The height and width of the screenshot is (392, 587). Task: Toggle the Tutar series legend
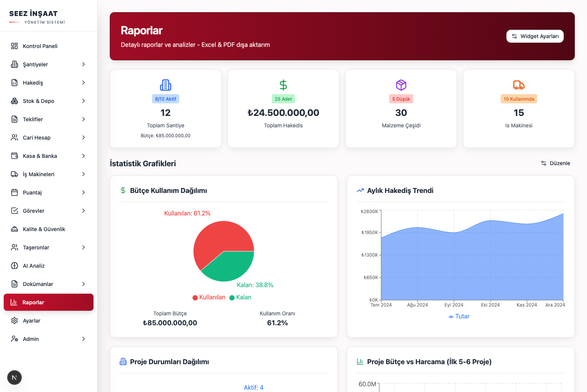point(459,316)
